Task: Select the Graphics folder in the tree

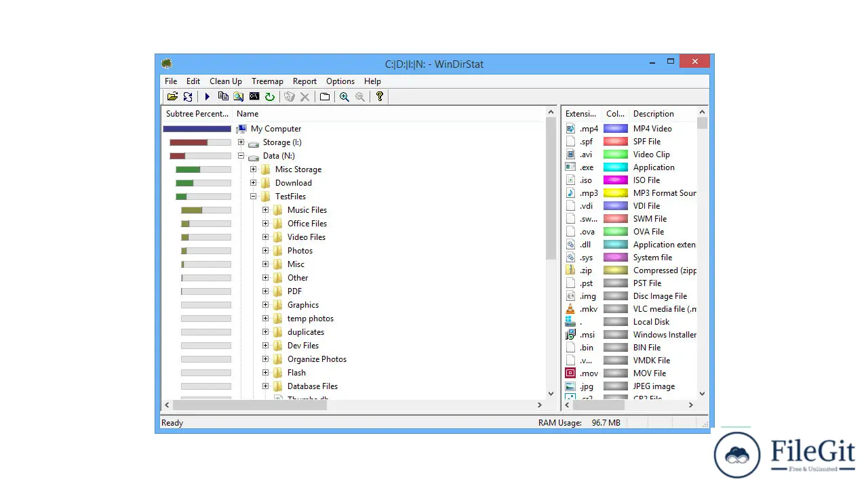Action: [x=302, y=305]
